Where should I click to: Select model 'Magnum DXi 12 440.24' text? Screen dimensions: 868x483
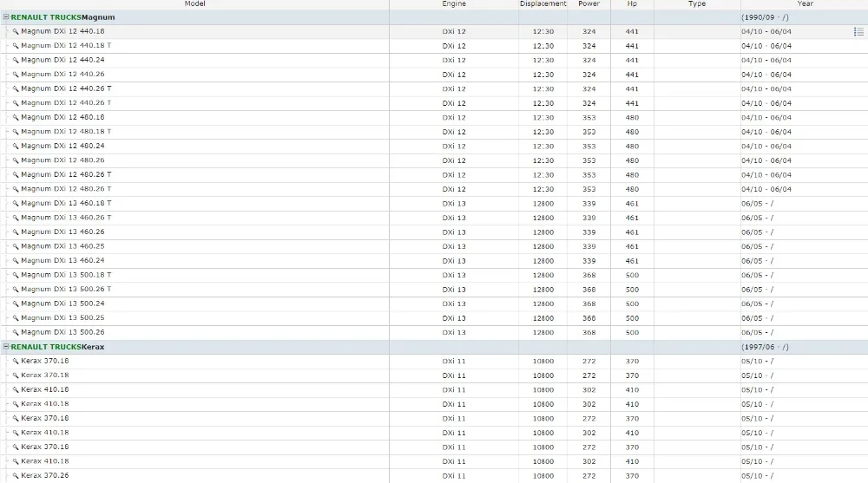tap(62, 60)
